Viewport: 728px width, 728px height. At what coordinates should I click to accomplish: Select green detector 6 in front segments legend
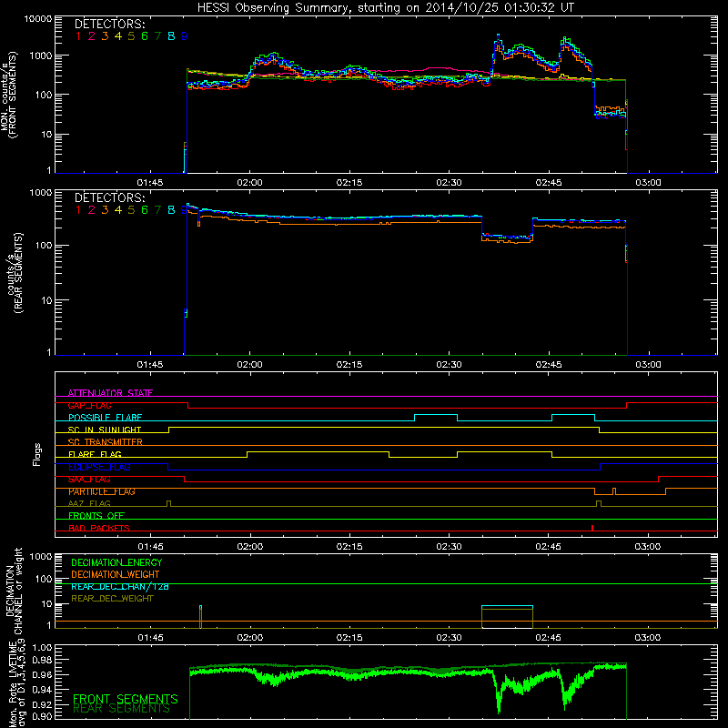(x=145, y=36)
